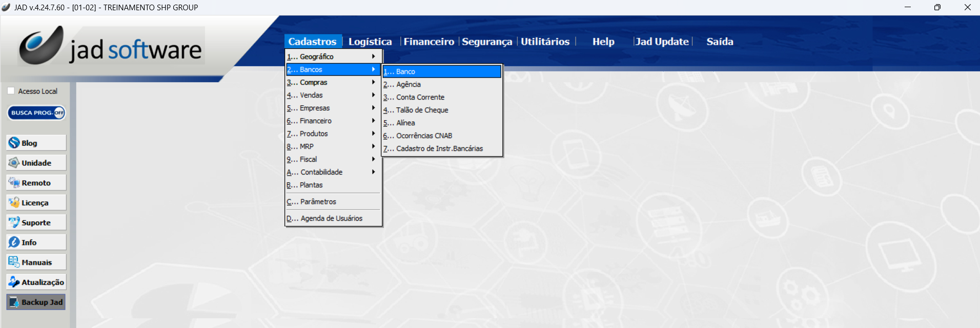The image size is (980, 328).
Task: Click the Suporte icon
Action: 14,222
